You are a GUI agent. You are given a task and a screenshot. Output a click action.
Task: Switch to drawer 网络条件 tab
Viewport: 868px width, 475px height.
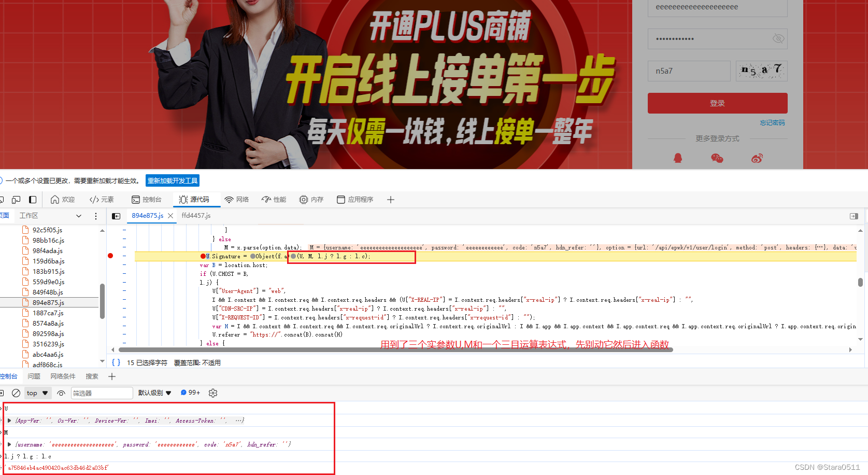click(x=63, y=376)
